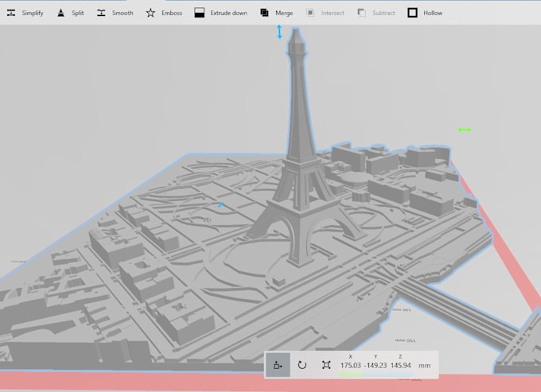This screenshot has height=392, width=541.
Task: Activate the Emboss star icon
Action: pos(150,13)
